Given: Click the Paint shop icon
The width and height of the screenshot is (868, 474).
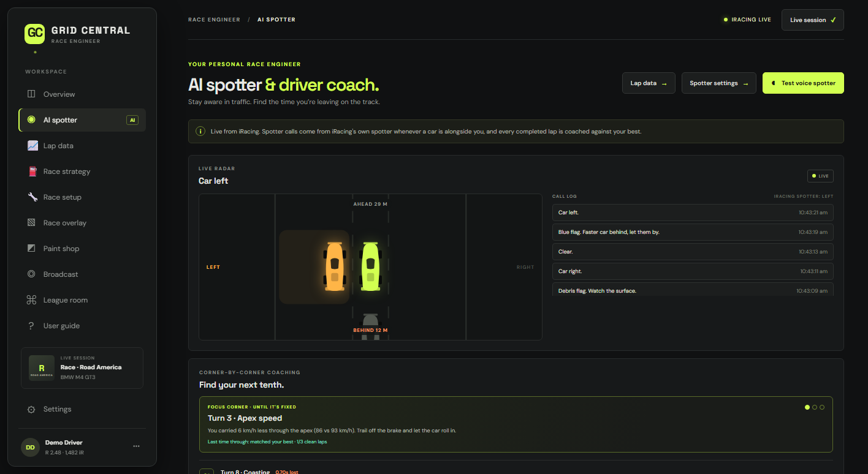Looking at the screenshot, I should [x=32, y=249].
